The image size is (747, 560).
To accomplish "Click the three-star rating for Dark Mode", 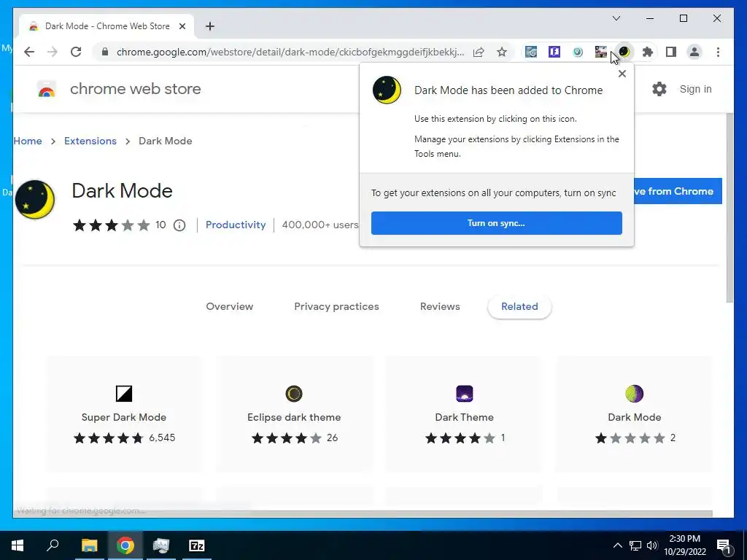I will coord(111,225).
